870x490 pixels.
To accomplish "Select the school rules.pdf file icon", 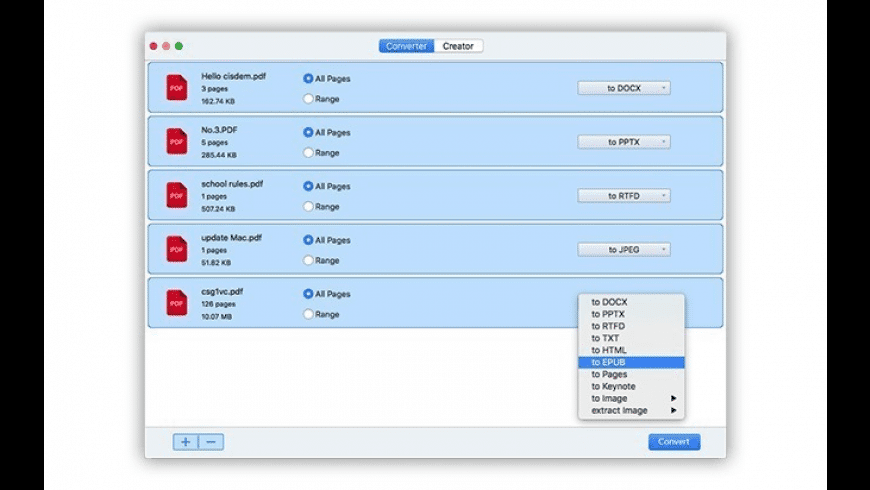I will pos(177,196).
